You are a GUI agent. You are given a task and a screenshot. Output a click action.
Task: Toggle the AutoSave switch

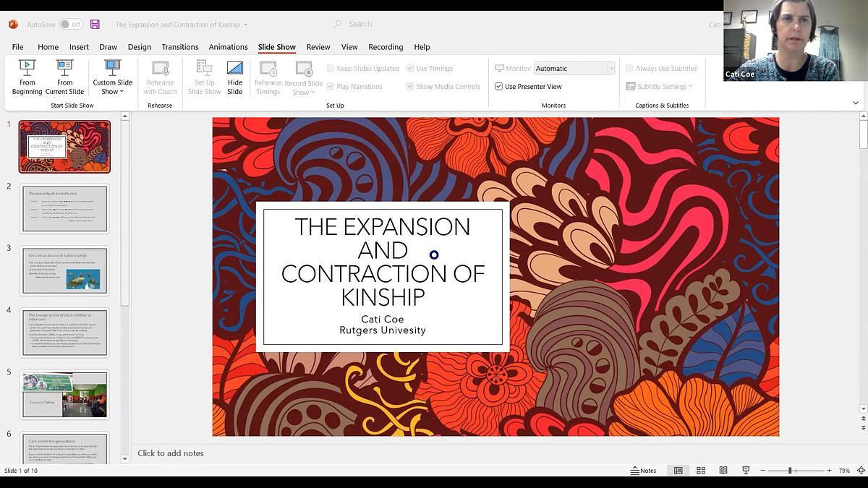tap(71, 25)
